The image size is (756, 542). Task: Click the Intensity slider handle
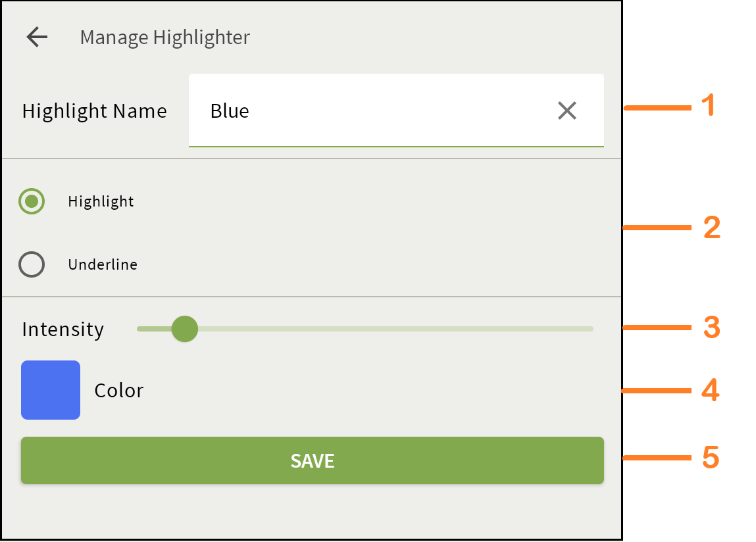coord(185,329)
